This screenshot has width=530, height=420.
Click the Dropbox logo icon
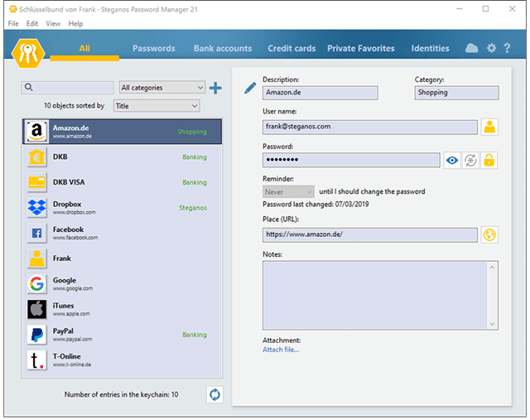36,208
